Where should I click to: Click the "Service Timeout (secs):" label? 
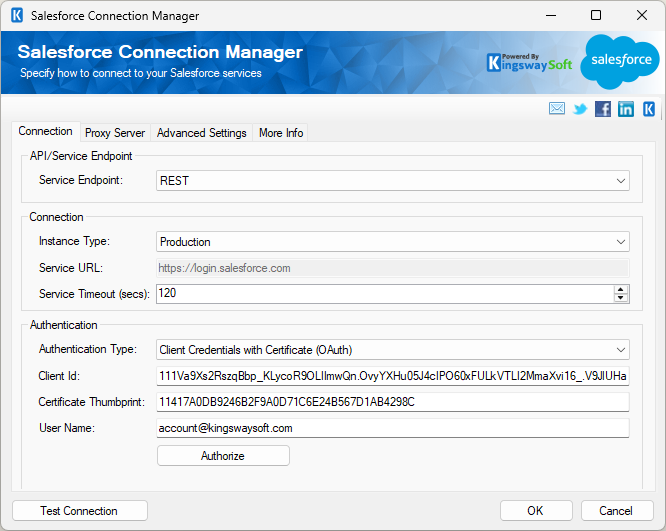pyautogui.click(x=94, y=294)
